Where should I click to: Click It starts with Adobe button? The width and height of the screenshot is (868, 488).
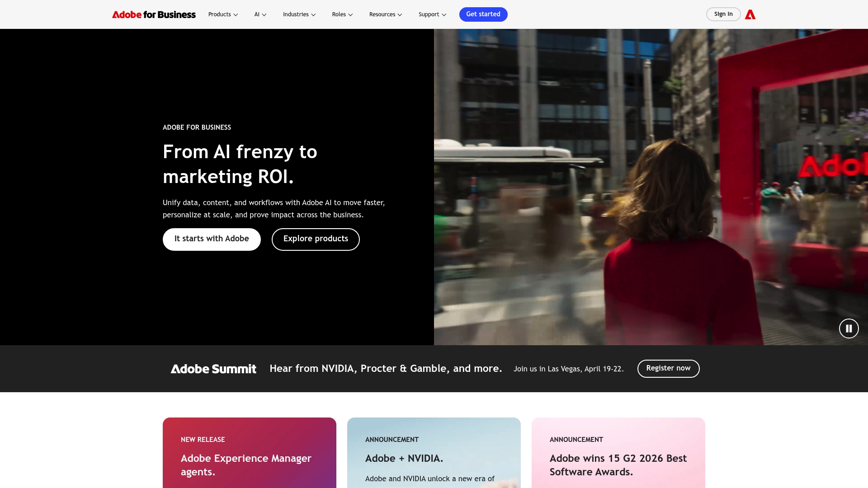212,239
